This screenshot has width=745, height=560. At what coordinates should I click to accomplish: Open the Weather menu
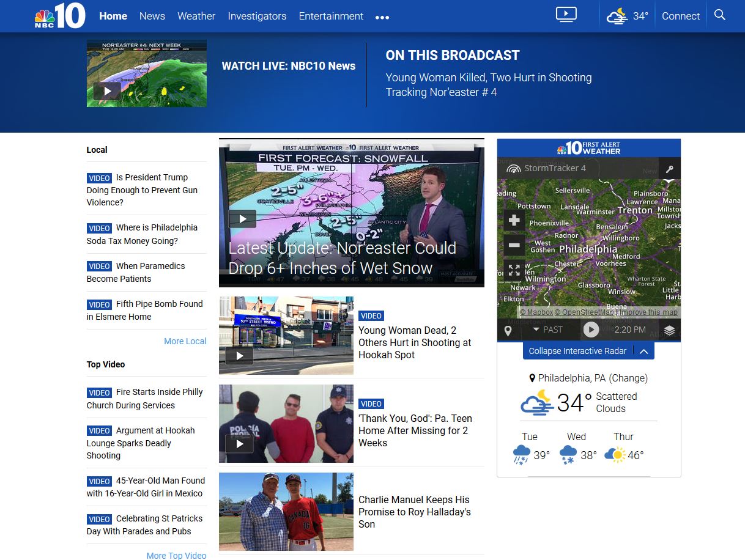click(196, 16)
